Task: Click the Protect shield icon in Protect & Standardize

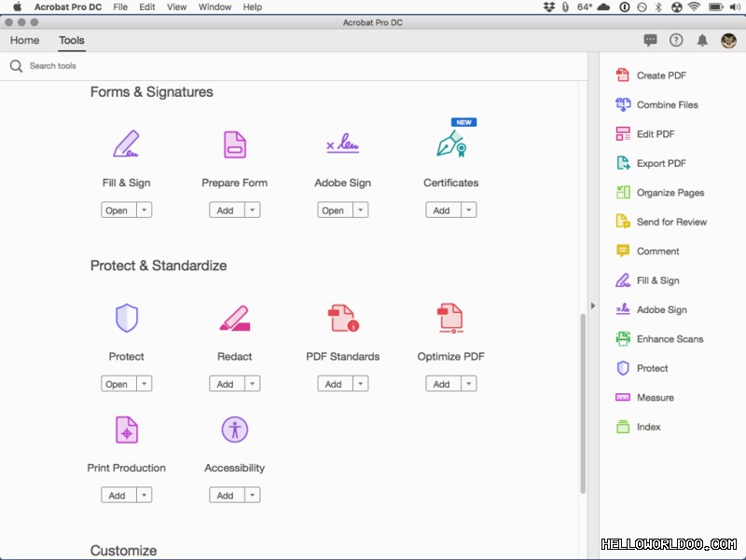Action: coord(127,318)
